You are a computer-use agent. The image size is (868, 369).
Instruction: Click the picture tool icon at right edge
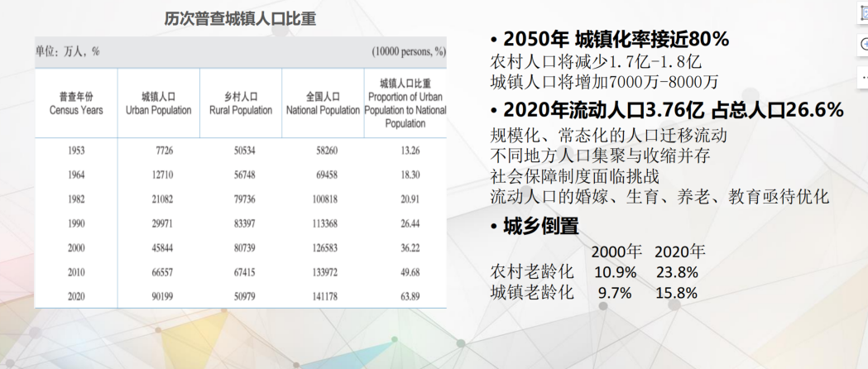863,12
